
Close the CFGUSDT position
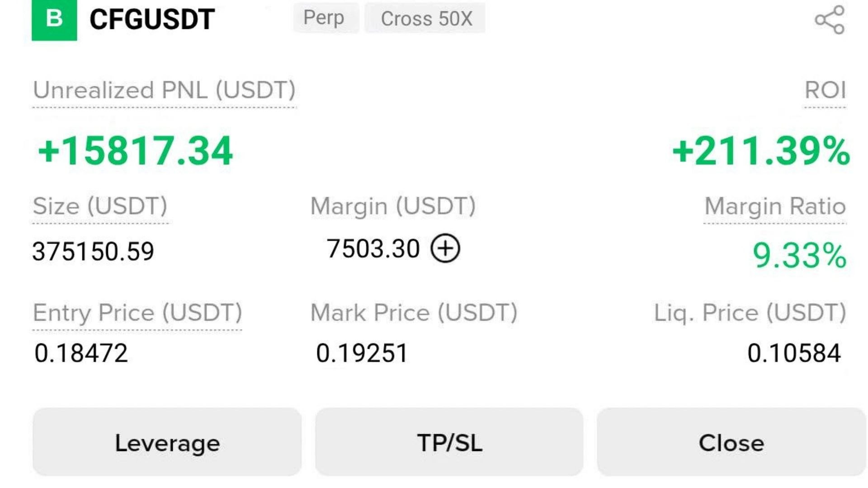pyautogui.click(x=731, y=442)
